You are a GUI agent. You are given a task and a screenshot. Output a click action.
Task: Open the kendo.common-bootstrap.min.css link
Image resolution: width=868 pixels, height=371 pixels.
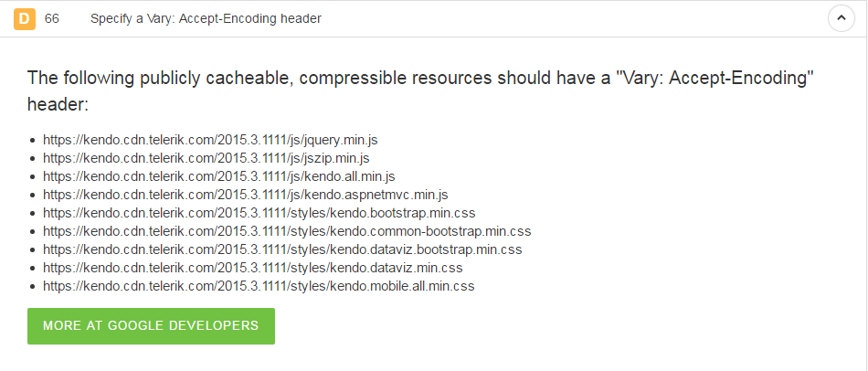pyautogui.click(x=287, y=231)
